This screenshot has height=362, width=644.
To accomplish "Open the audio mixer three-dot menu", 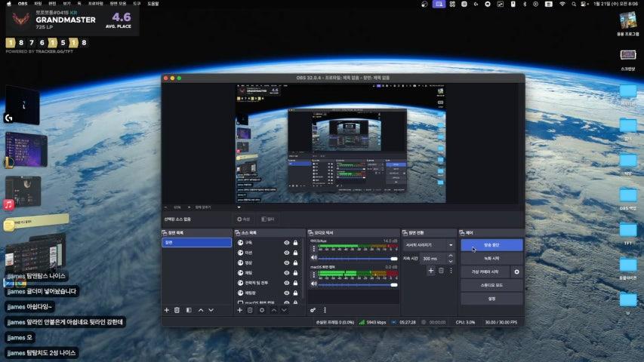I will [x=325, y=310].
